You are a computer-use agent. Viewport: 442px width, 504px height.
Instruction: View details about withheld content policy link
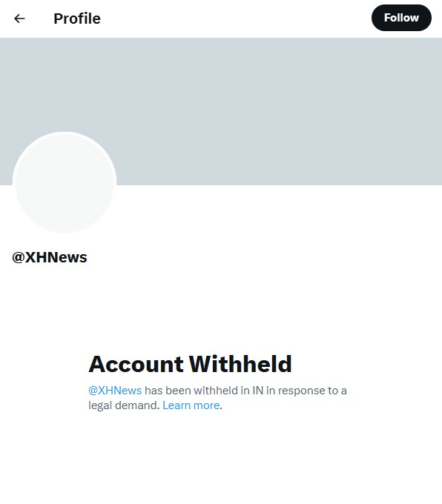191,405
